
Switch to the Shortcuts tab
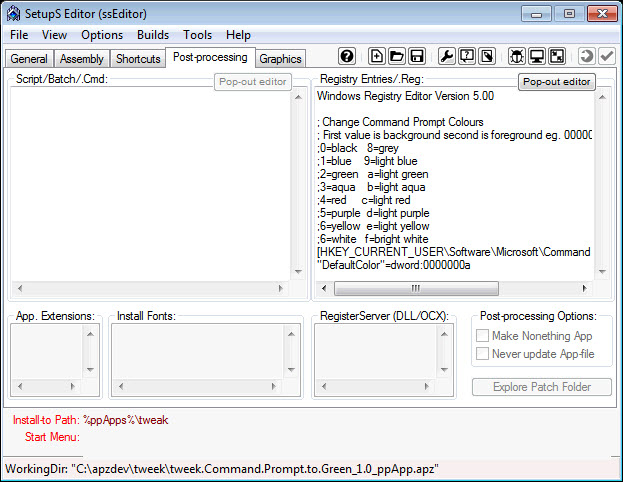[x=138, y=59]
